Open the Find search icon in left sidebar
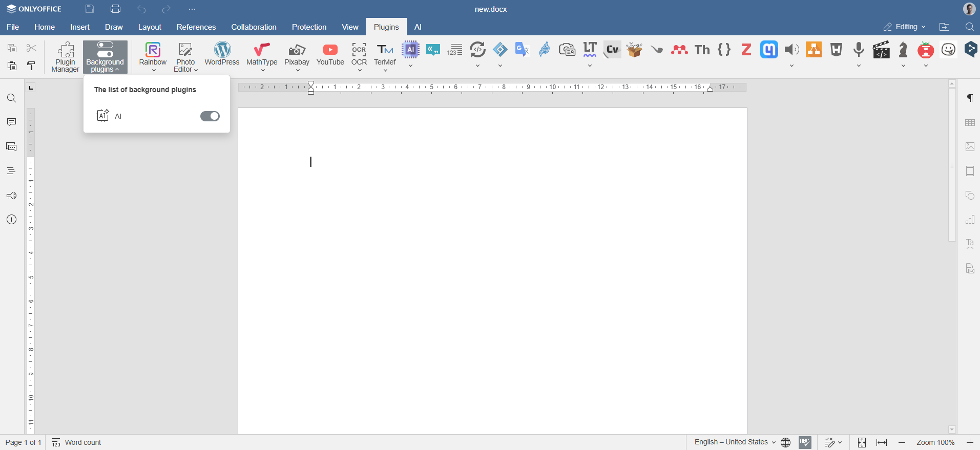The width and height of the screenshot is (980, 450). [x=11, y=98]
